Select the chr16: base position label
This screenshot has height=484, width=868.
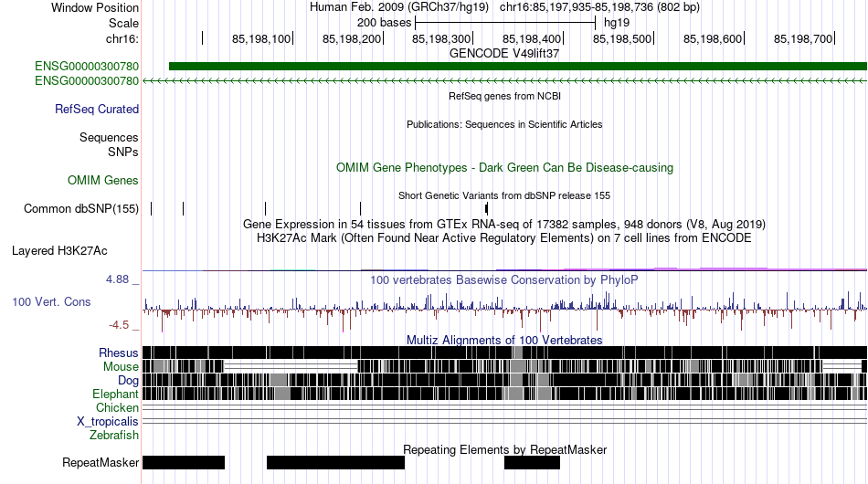pos(122,38)
